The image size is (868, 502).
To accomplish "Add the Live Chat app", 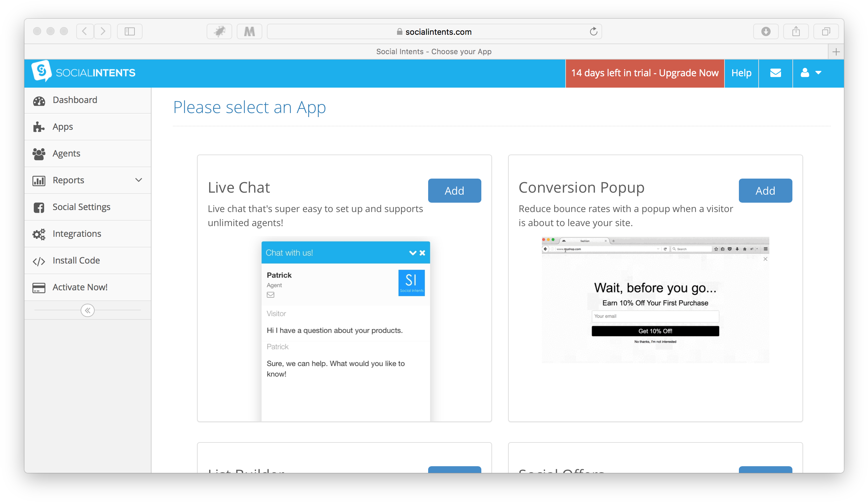I will click(x=454, y=190).
